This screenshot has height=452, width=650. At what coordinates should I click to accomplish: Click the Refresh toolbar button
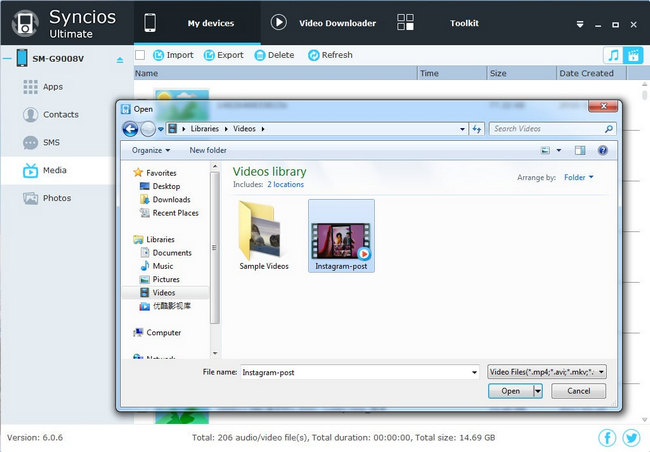pos(330,55)
